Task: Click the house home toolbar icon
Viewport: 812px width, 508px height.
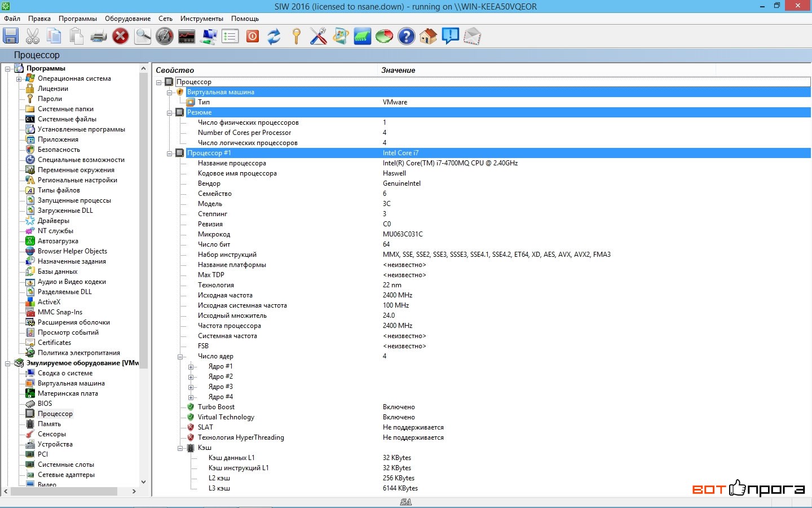Action: pyautogui.click(x=428, y=36)
